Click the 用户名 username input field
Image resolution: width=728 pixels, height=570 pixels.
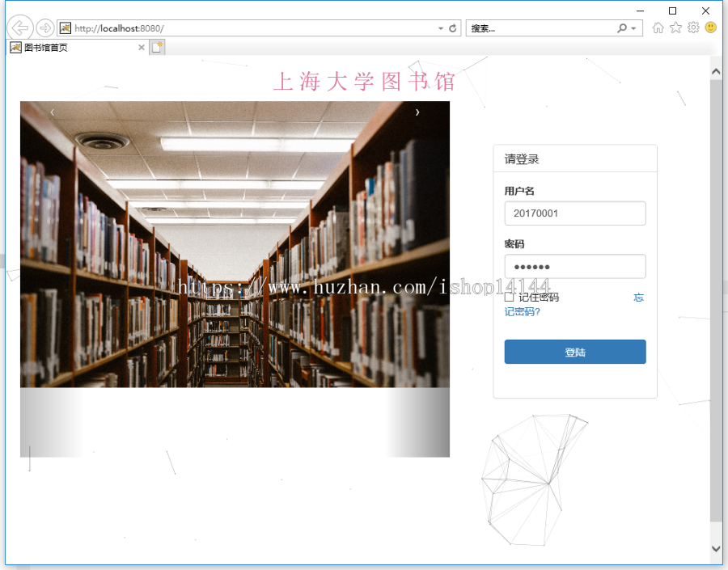click(x=574, y=213)
